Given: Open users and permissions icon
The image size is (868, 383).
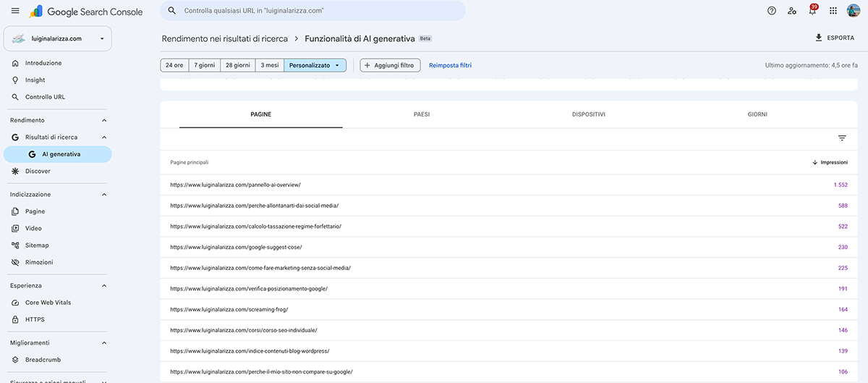Looking at the screenshot, I should click(x=792, y=11).
